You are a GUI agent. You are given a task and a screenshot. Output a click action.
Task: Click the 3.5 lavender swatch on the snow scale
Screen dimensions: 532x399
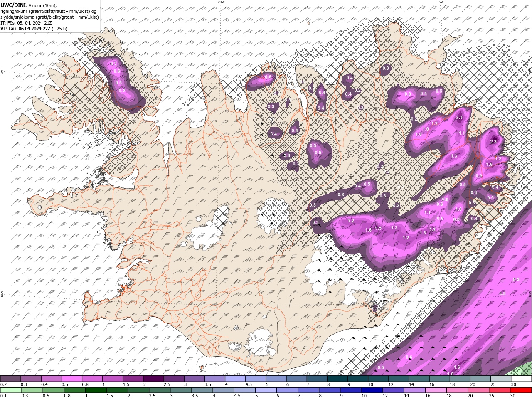click(x=214, y=379)
